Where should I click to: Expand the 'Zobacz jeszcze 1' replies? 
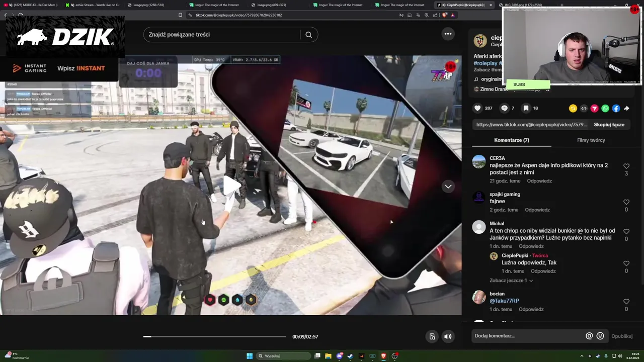pyautogui.click(x=511, y=281)
